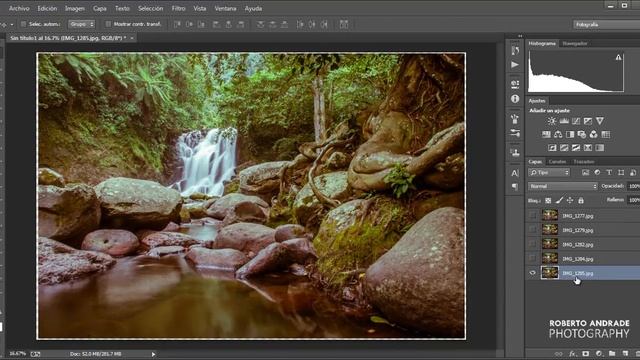Add a Vibrance adjustment
Viewport: 640px width, 360px height.
(600, 121)
